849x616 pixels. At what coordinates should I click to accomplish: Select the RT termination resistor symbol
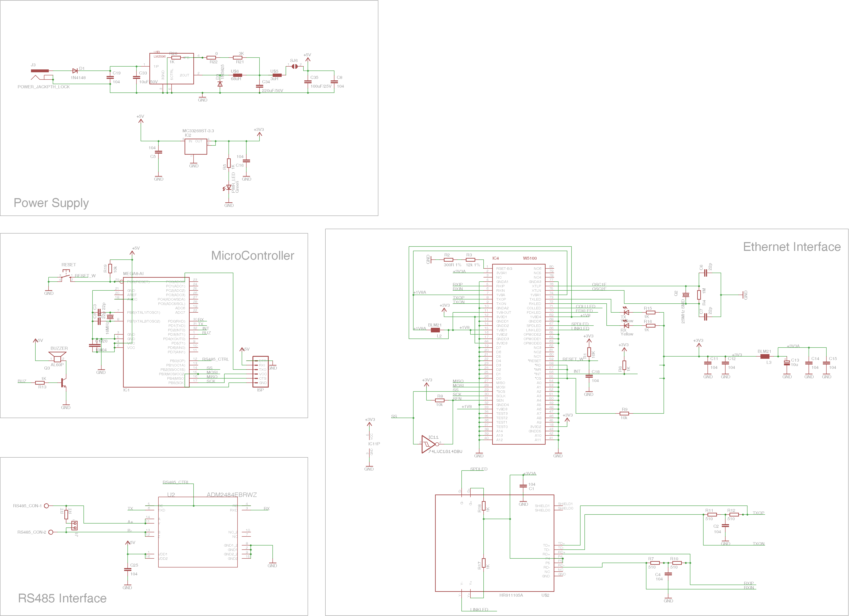[x=66, y=515]
